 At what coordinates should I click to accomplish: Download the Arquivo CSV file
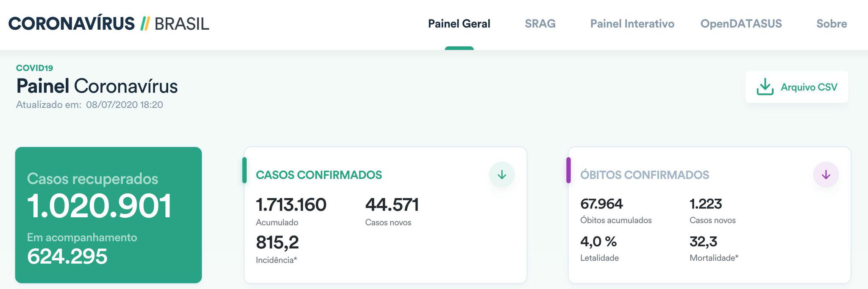(797, 87)
